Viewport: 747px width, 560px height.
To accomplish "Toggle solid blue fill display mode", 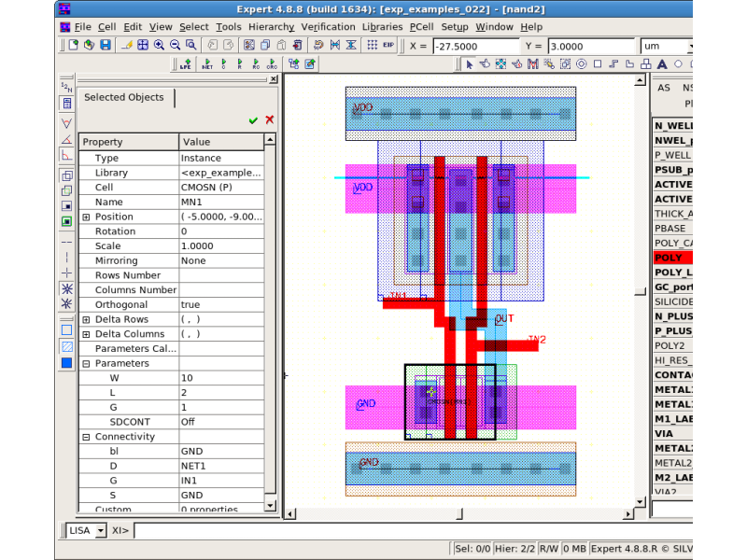I will click(x=66, y=363).
